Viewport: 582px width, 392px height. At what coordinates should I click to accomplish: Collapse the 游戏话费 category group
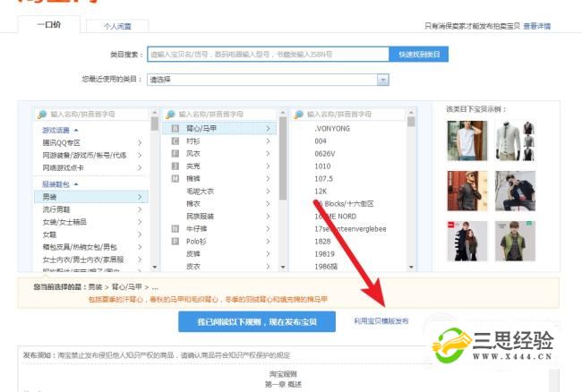coord(75,130)
